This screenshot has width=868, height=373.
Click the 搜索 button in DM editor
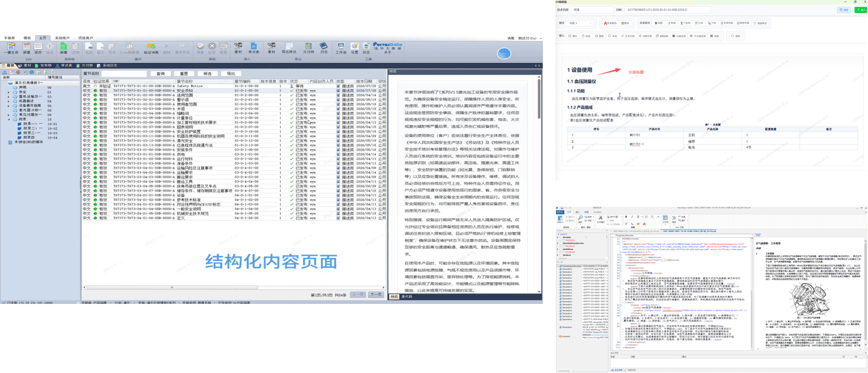pyautogui.click(x=735, y=36)
